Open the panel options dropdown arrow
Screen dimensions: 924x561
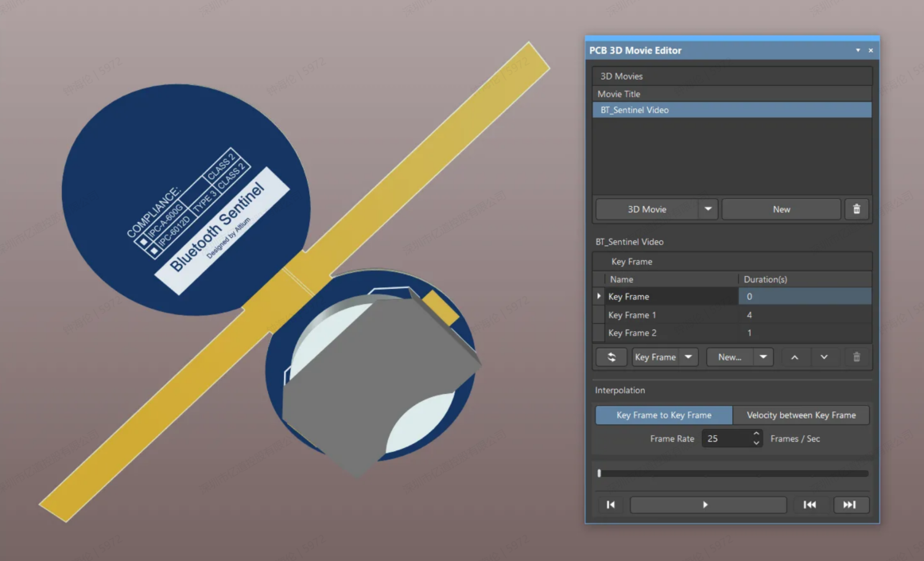tap(857, 50)
